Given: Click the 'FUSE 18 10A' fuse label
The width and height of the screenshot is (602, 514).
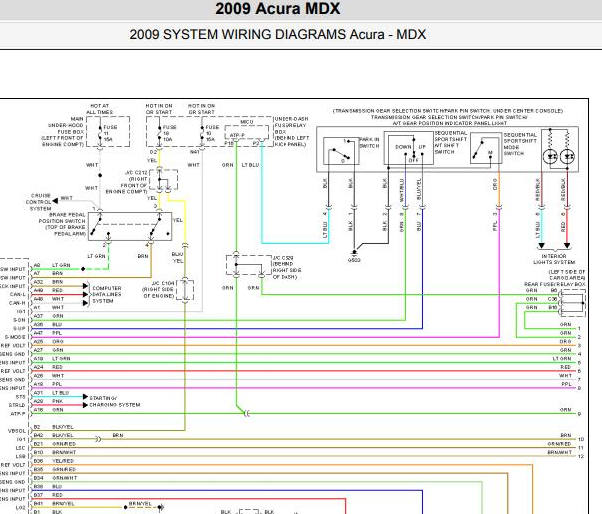Looking at the screenshot, I should coord(169,133).
